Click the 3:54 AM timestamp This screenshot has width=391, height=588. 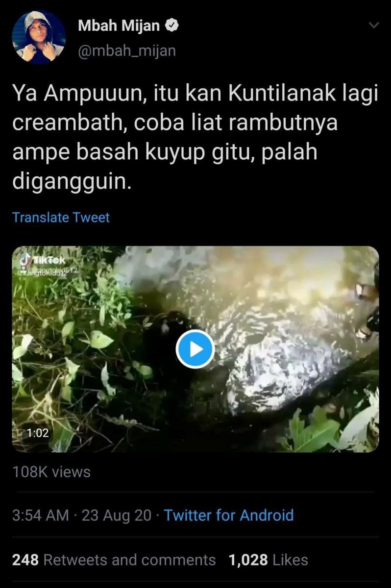pos(41,515)
